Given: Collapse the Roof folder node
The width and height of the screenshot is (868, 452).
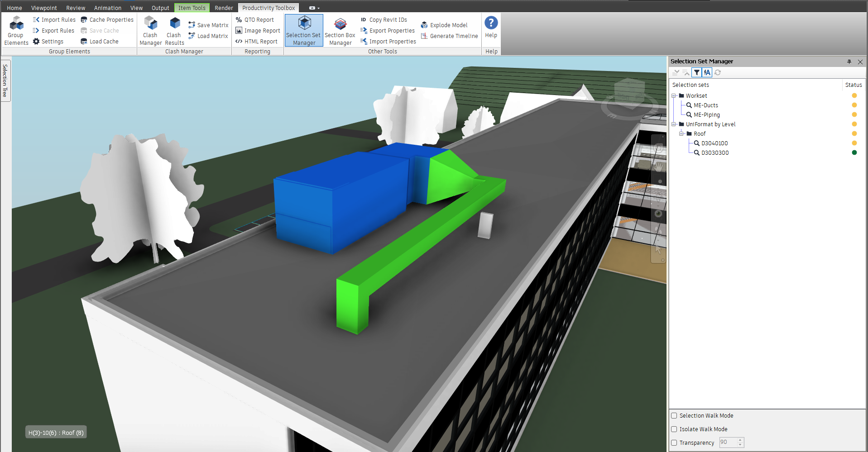Looking at the screenshot, I should [x=681, y=134].
